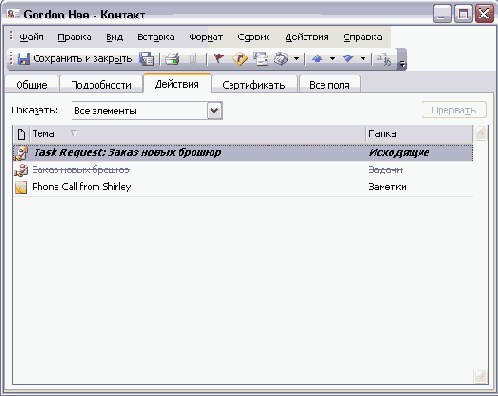Go to previous item with up arrow
Image resolution: width=498 pixels, height=396 pixels.
point(317,59)
